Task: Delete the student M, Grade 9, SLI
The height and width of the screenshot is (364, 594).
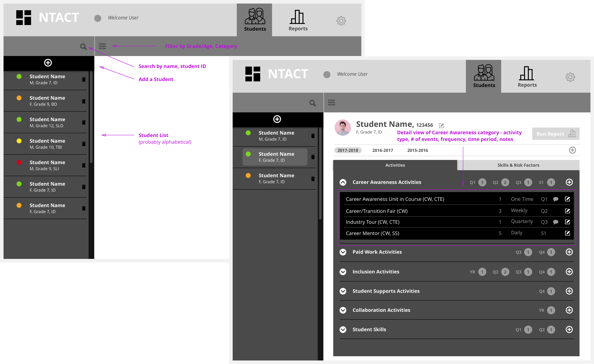Action: (x=84, y=165)
